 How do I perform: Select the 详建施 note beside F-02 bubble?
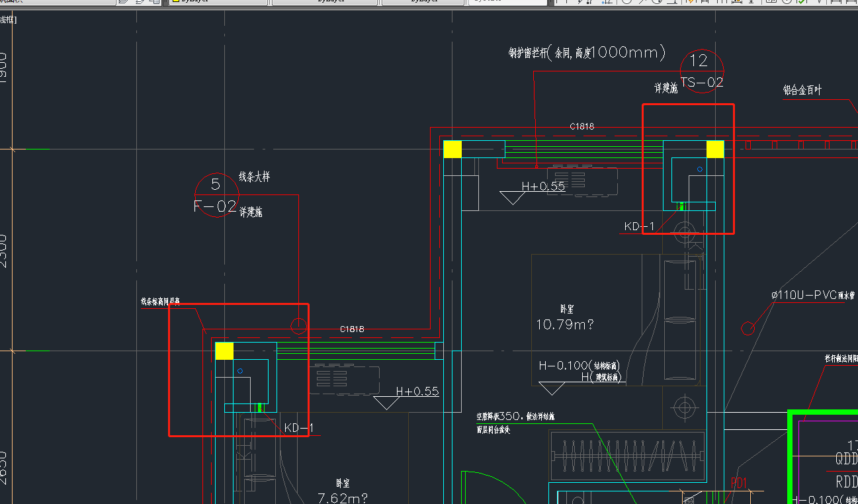(251, 212)
